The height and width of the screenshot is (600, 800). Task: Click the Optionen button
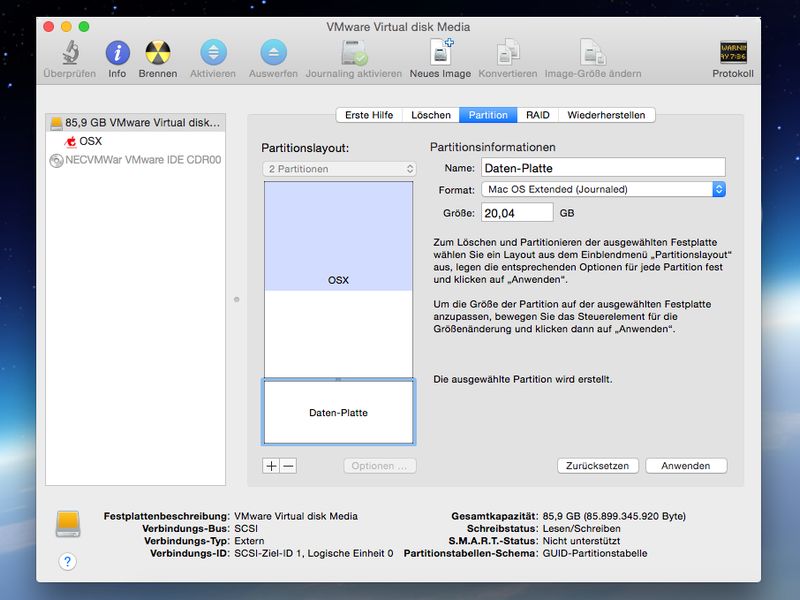tap(380, 466)
